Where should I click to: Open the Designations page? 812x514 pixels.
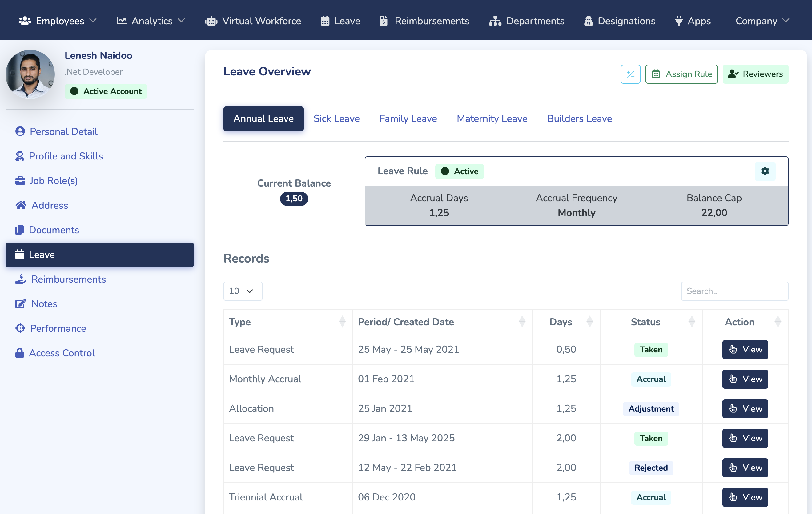620,21
